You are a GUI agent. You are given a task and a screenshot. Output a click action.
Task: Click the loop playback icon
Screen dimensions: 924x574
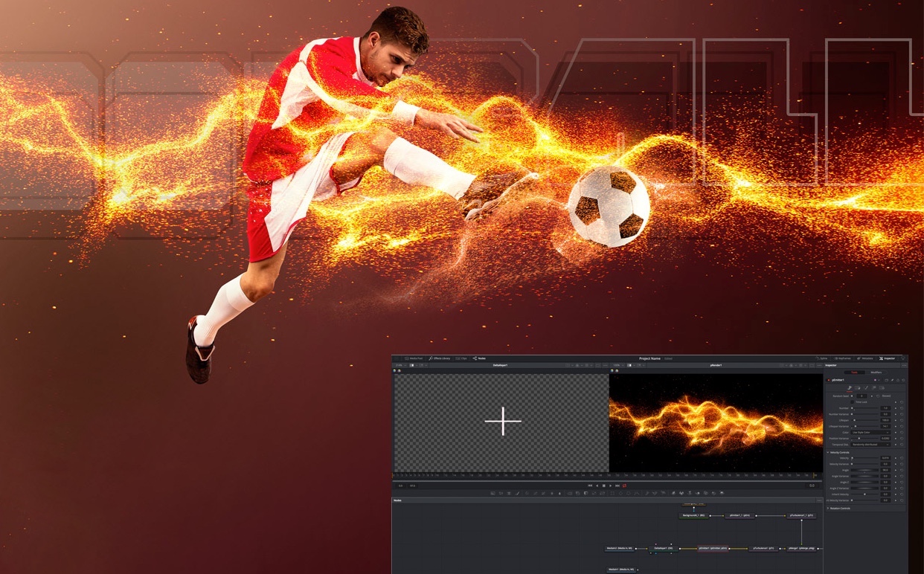tap(624, 486)
